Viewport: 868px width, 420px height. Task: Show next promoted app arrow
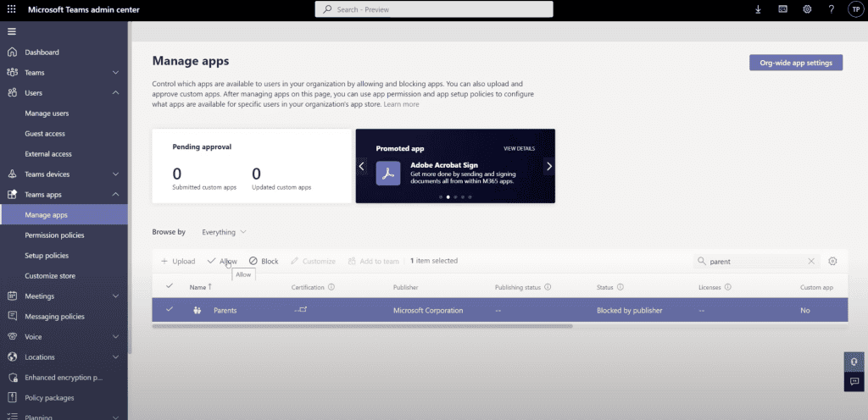[549, 165]
